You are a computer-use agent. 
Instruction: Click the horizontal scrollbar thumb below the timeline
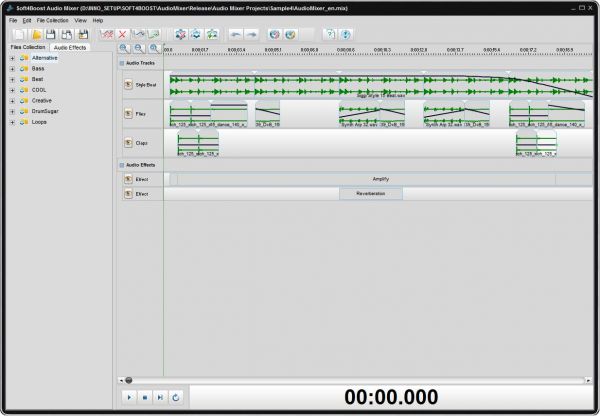coord(129,380)
